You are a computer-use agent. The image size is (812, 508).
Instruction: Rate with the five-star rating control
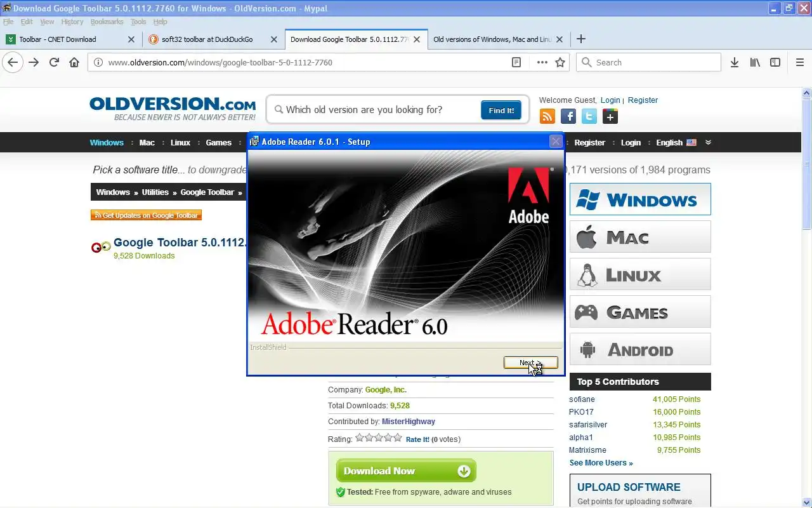coord(379,438)
